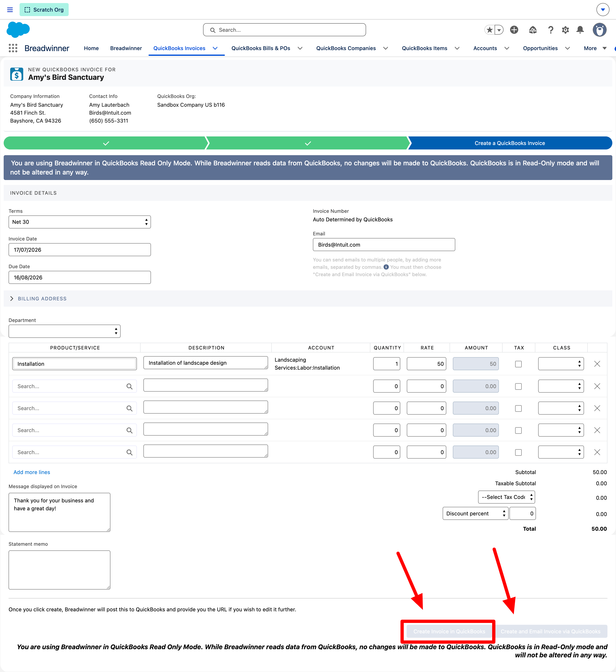Click the Statement memo text area

[59, 570]
